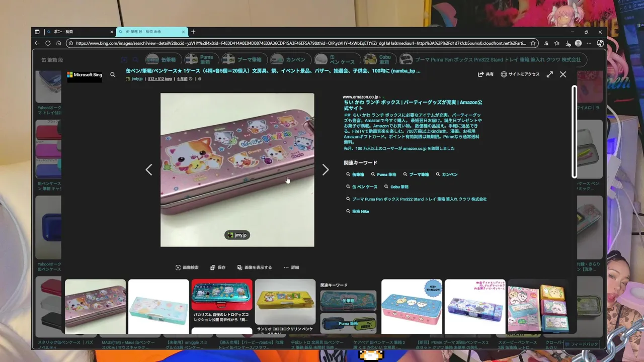Search related keyword 缶 ペン ケース in side panel
The height and width of the screenshot is (362, 644).
362,187
